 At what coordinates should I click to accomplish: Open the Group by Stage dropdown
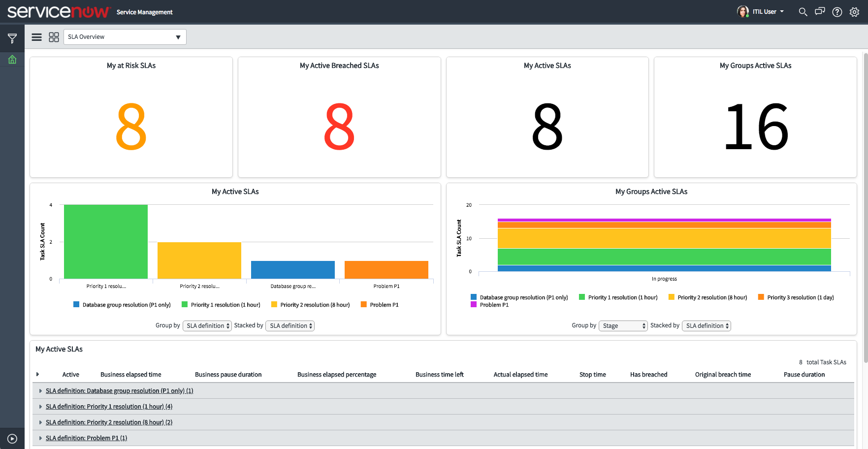(x=623, y=326)
